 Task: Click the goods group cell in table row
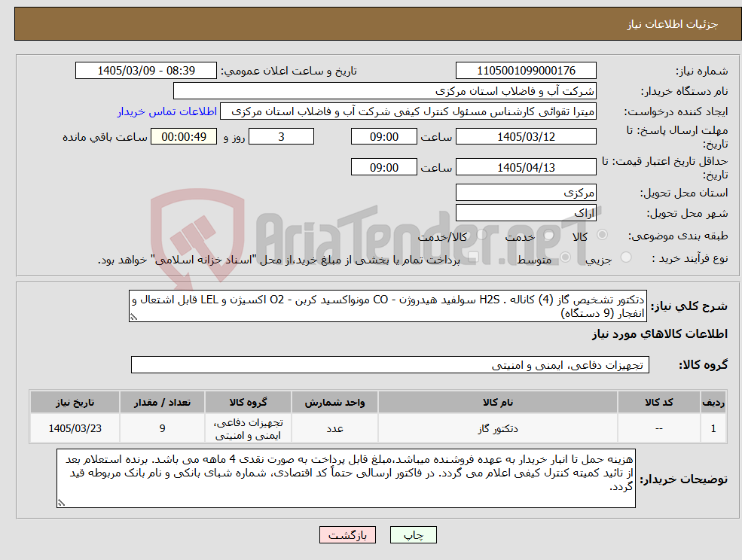point(248,428)
